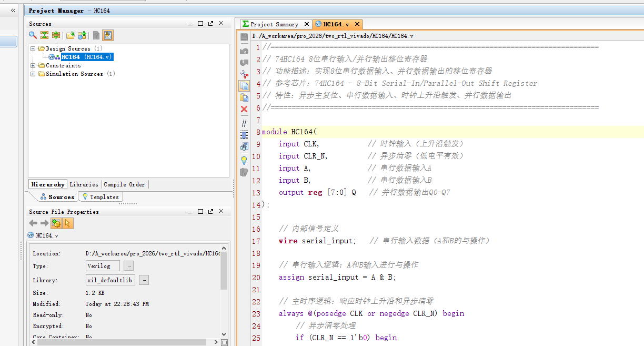Expand all sources in tree
The width and height of the screenshot is (644, 346).
click(x=56, y=35)
